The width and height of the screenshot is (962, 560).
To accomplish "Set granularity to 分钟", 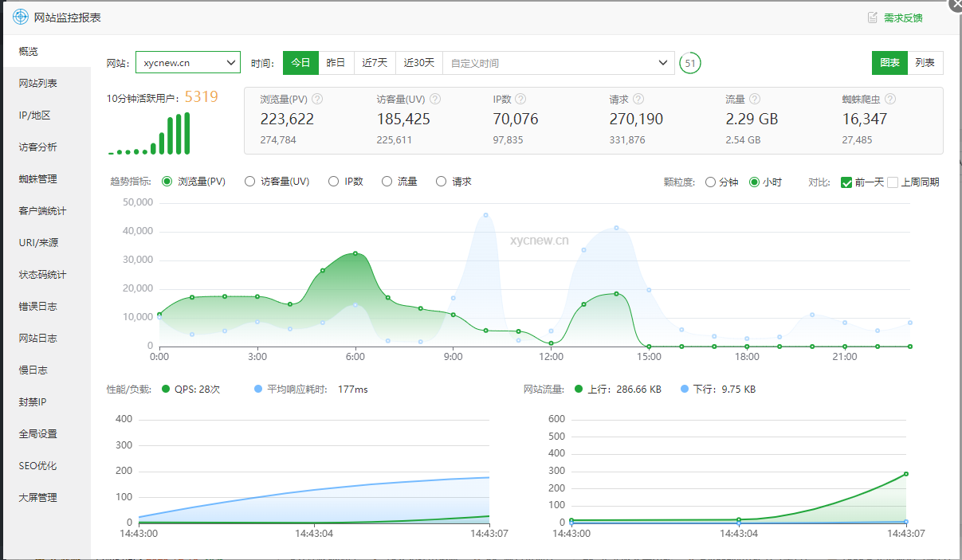I will click(710, 182).
